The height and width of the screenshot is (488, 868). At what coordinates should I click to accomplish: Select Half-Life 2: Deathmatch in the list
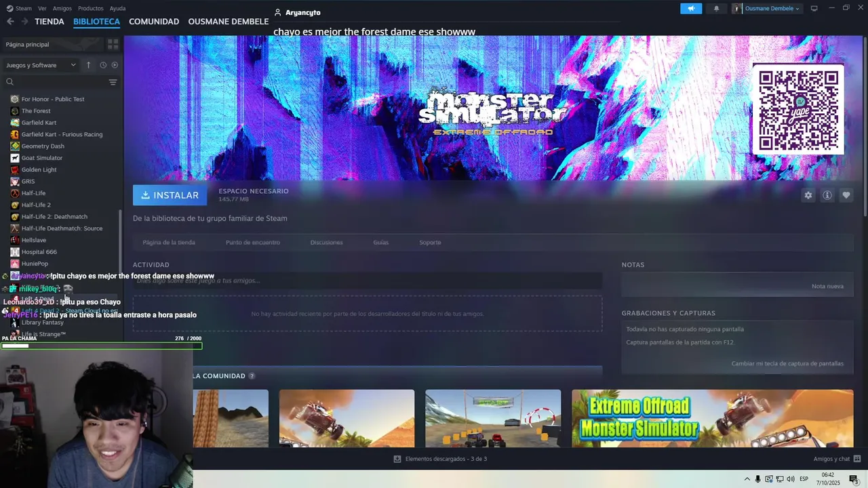tap(54, 216)
